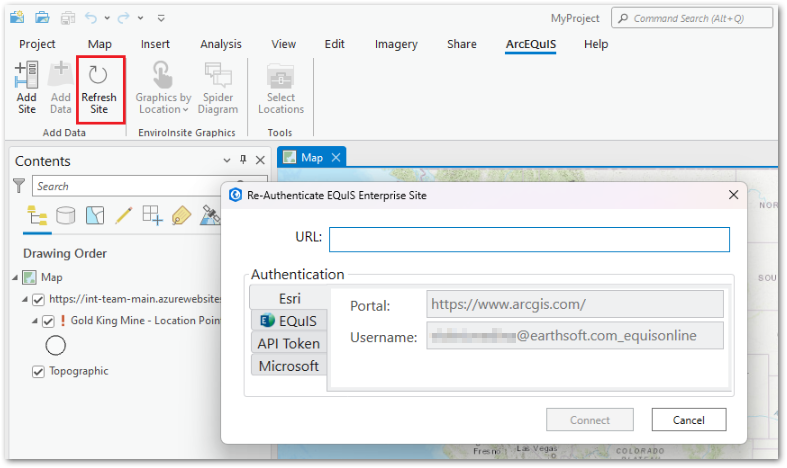Open the Share ribbon tab
This screenshot has width=787, height=468.
point(462,44)
